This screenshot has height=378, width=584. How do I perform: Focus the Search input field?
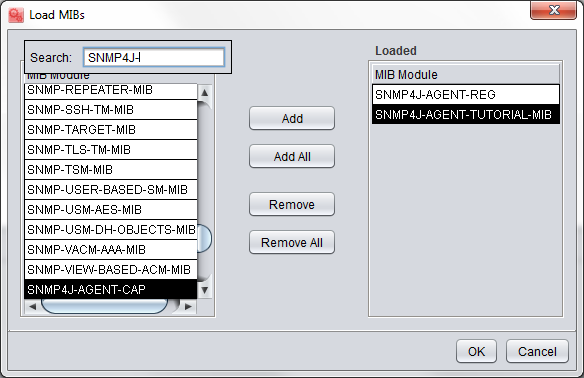point(154,57)
